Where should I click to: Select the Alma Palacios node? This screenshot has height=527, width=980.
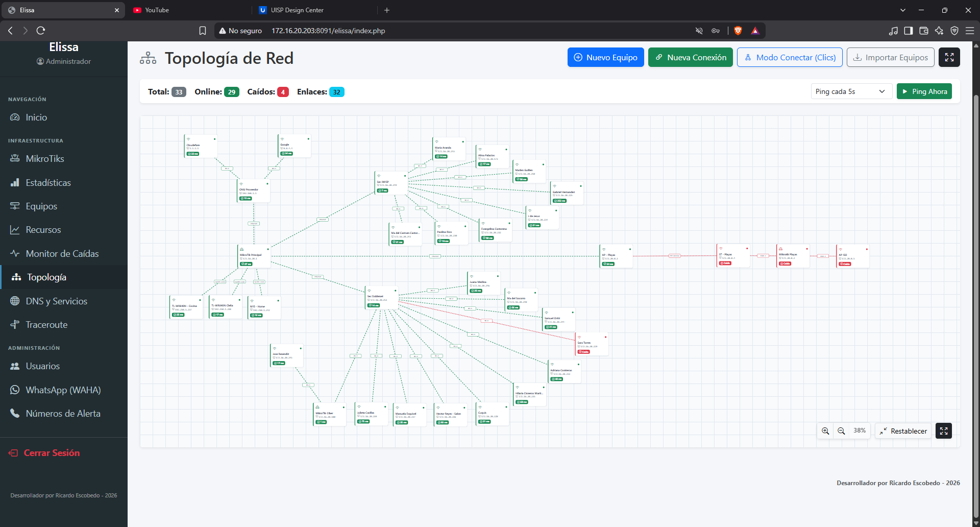point(493,157)
